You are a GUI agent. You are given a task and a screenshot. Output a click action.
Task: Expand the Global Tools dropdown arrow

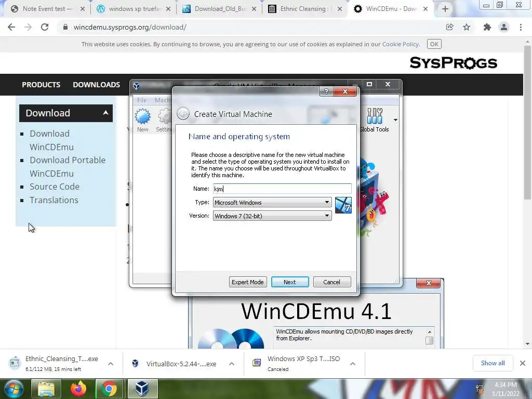click(x=395, y=120)
